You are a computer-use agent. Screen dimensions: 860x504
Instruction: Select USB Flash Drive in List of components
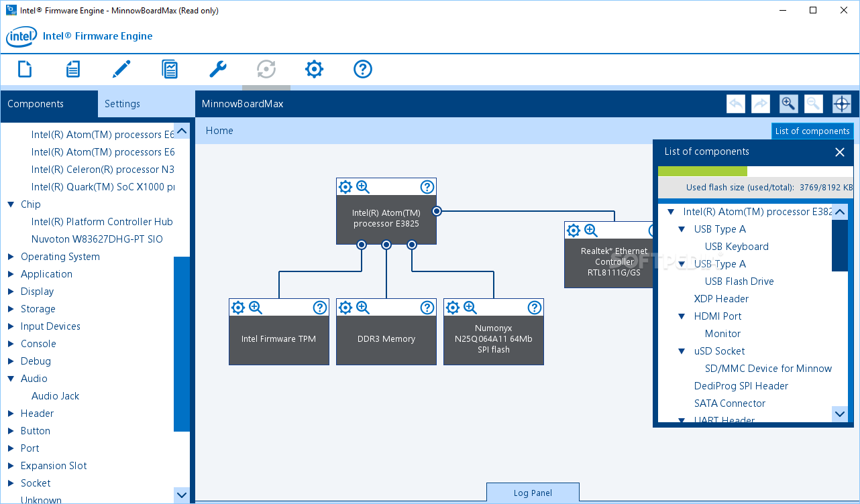pos(739,281)
